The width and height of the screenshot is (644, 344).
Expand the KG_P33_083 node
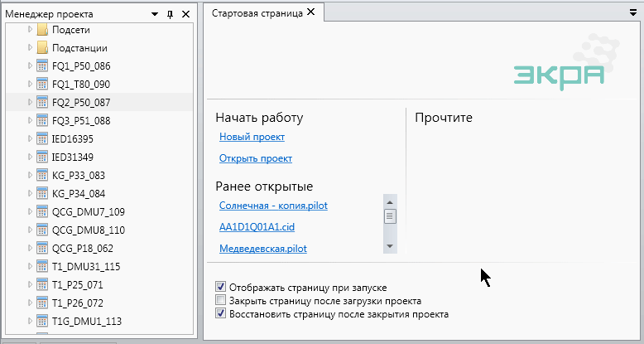coord(30,175)
